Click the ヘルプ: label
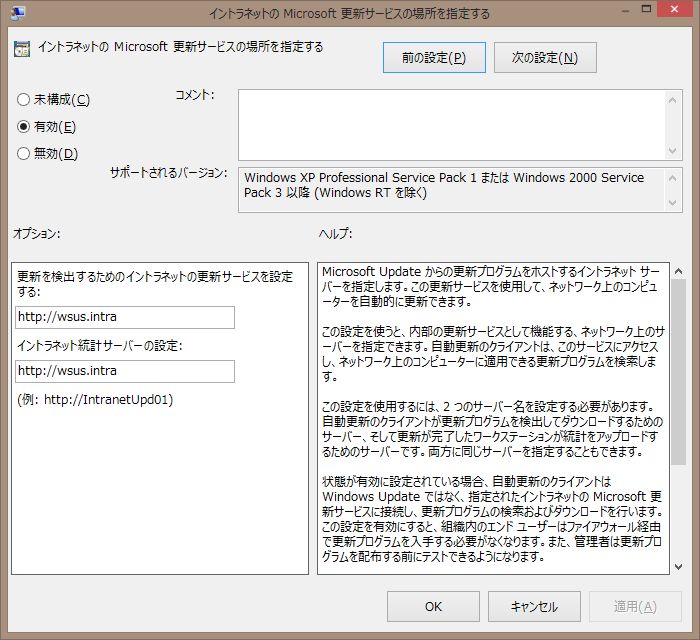Viewport: 700px width, 640px height. point(335,233)
